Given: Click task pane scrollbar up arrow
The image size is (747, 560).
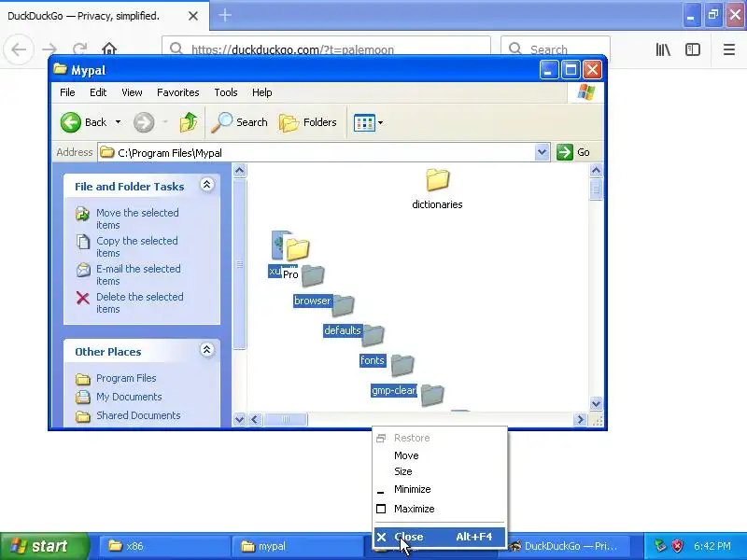Looking at the screenshot, I should 239,171.
